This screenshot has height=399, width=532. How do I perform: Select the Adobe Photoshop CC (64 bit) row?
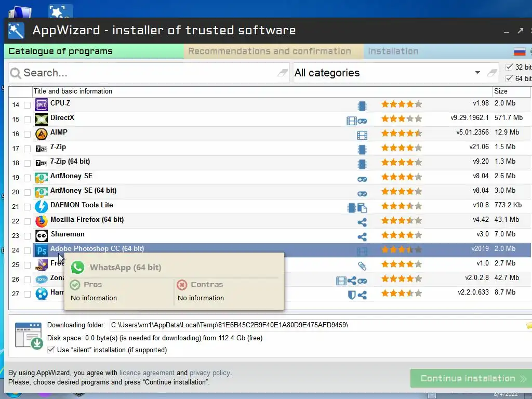282,250
